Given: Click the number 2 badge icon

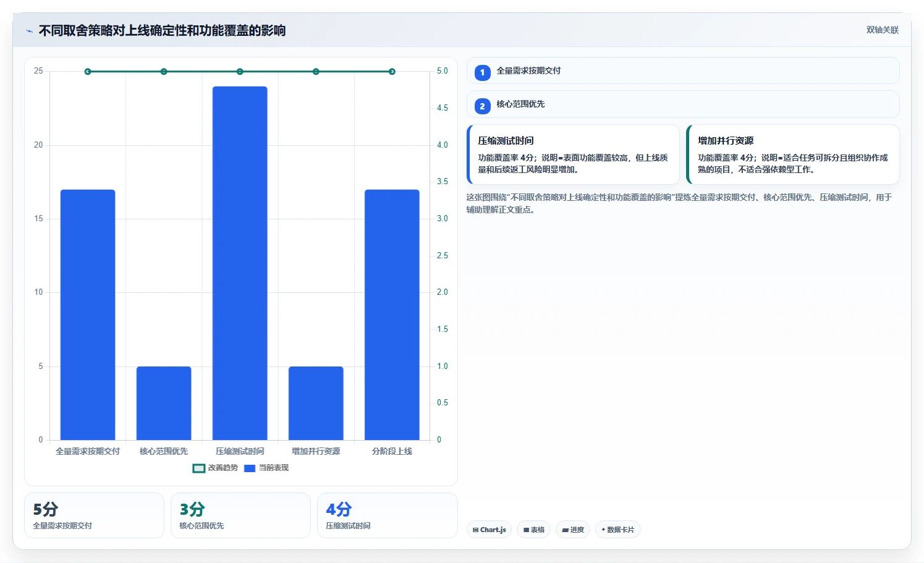Looking at the screenshot, I should tap(483, 106).
